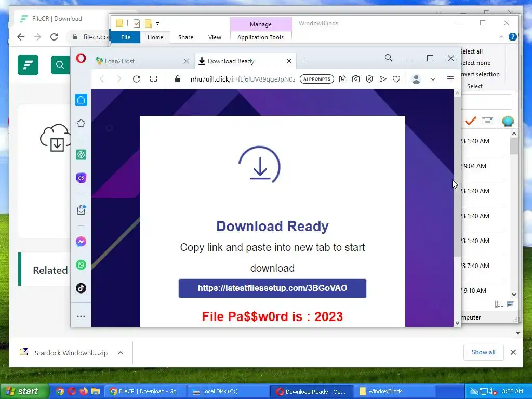Reload the Download Ready page in Opera

click(136, 79)
